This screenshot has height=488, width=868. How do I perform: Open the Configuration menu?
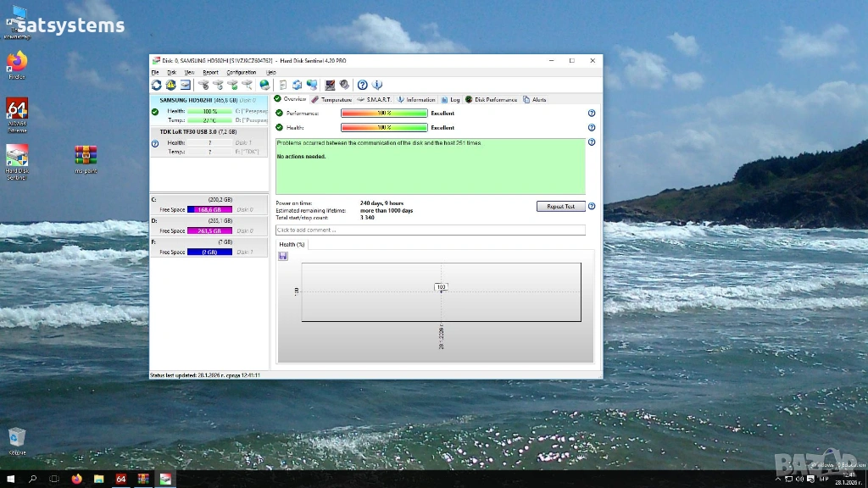point(241,72)
